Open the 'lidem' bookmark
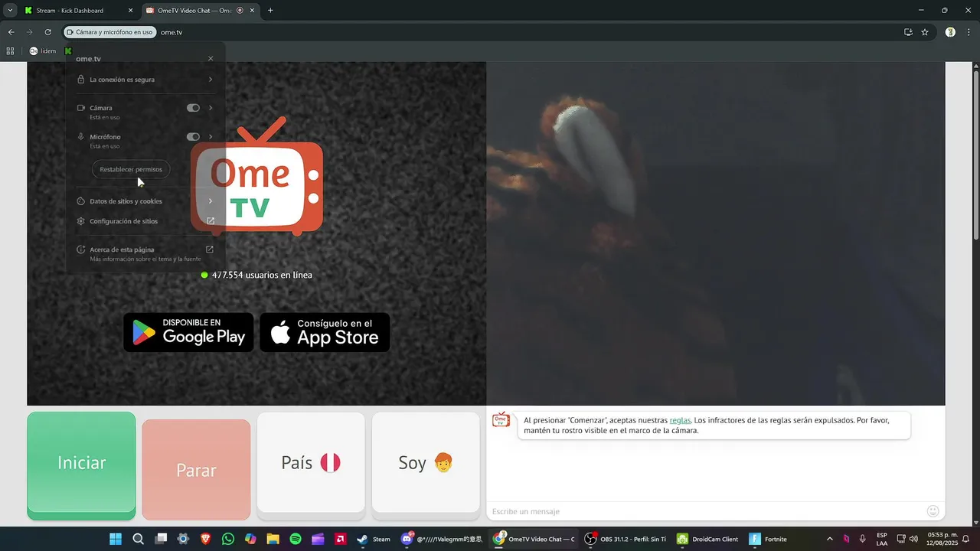Viewport: 980px width, 551px height. click(x=43, y=51)
